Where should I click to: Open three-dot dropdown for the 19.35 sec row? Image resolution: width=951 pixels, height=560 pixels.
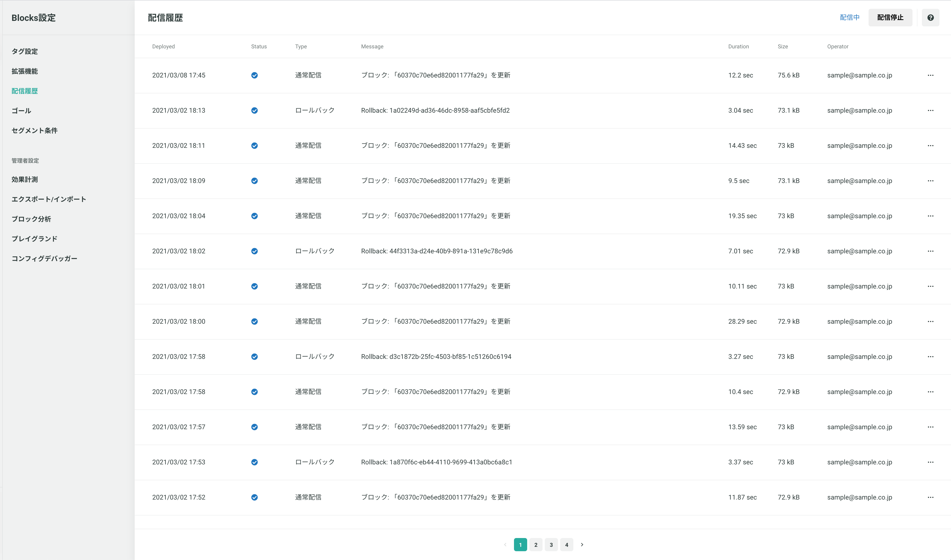(930, 216)
